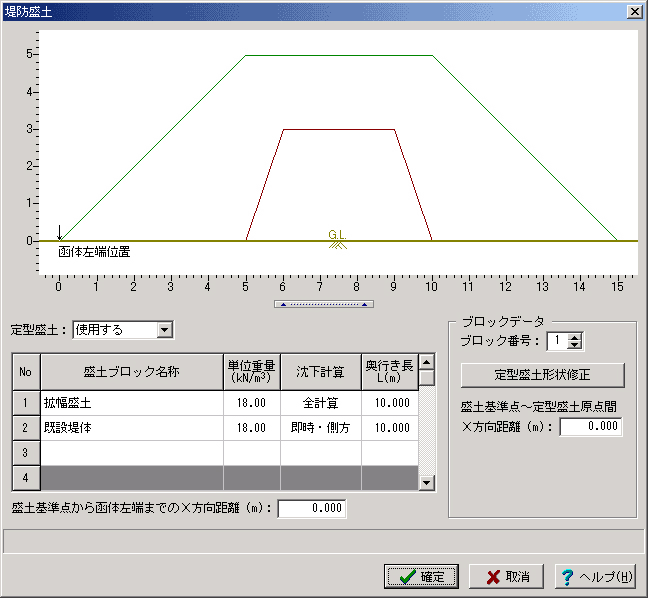
Task: Select 即時・側方 cell in row 2
Action: pos(321,428)
